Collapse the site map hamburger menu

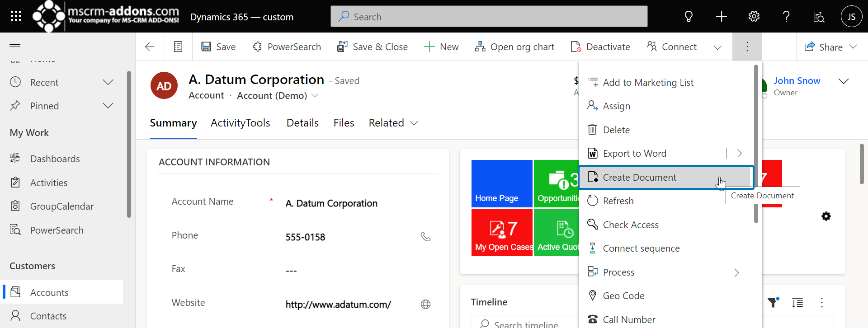(x=15, y=47)
